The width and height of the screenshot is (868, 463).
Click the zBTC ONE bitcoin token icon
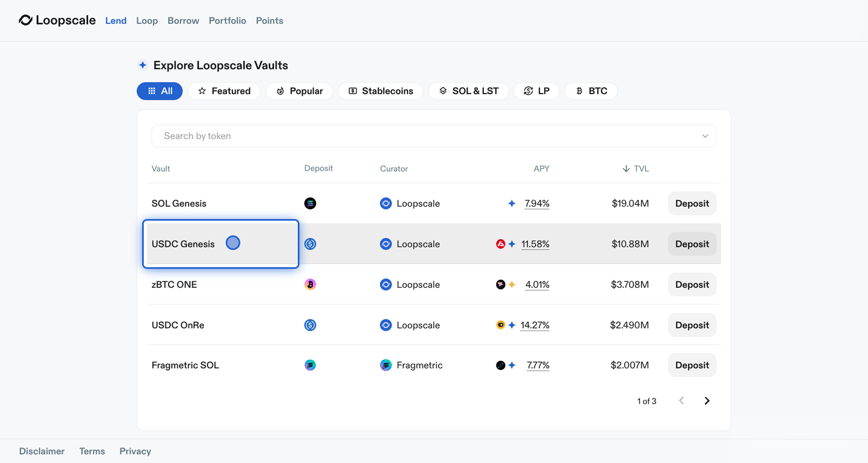point(310,285)
